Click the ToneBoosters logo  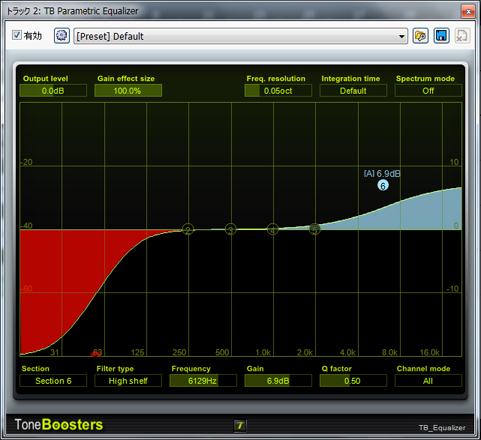click(x=59, y=425)
